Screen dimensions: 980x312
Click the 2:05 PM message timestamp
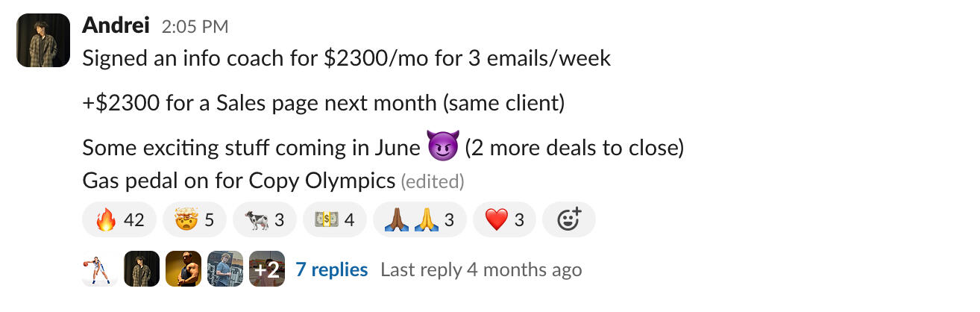[x=195, y=27]
